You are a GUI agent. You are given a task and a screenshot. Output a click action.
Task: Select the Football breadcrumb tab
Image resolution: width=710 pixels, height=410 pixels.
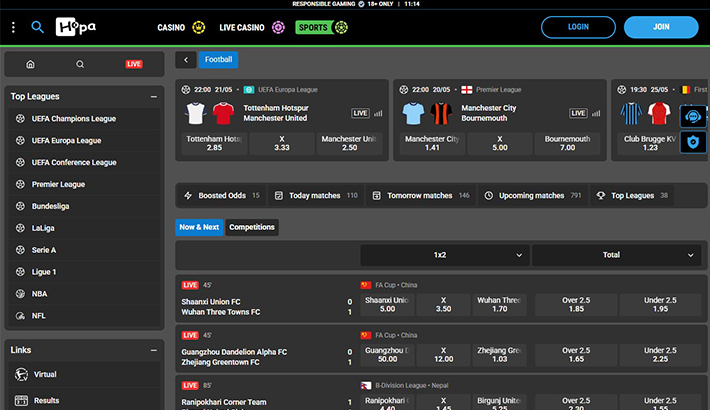(x=218, y=60)
